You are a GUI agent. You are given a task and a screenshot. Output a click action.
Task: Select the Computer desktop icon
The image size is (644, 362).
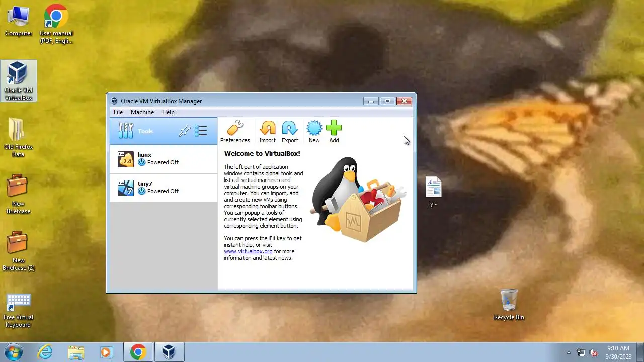(x=19, y=21)
